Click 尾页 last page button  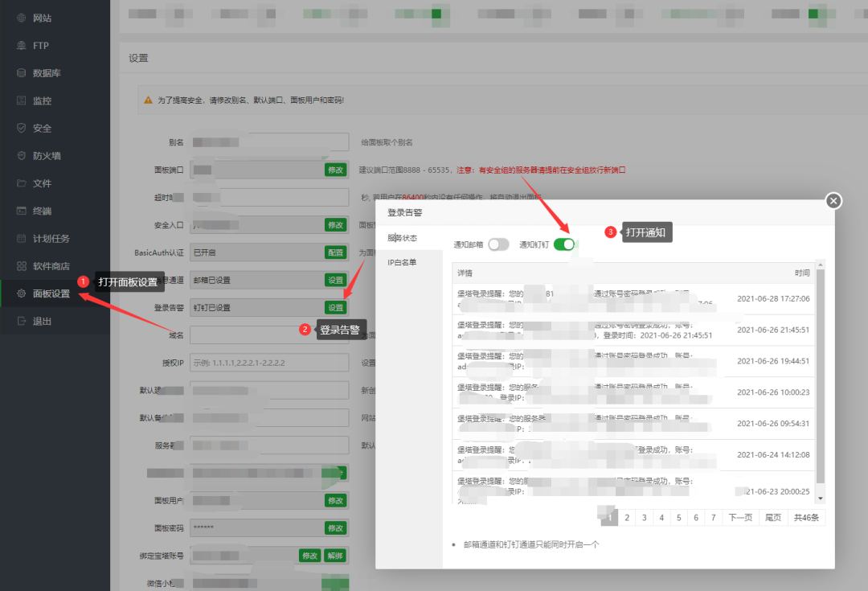coord(773,517)
